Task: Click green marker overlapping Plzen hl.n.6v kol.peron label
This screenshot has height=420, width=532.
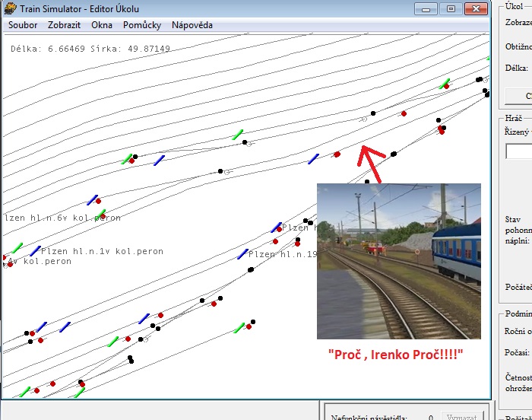Action: 102,214
